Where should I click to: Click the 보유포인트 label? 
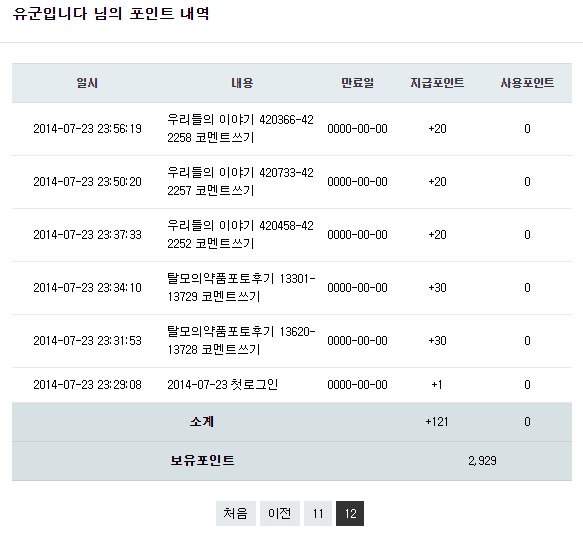coord(202,461)
